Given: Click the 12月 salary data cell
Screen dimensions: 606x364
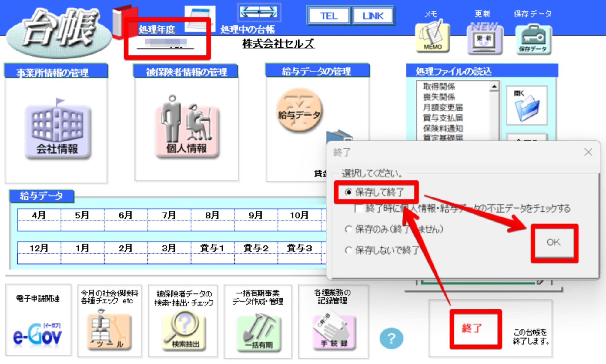Looking at the screenshot, I should (x=39, y=259).
